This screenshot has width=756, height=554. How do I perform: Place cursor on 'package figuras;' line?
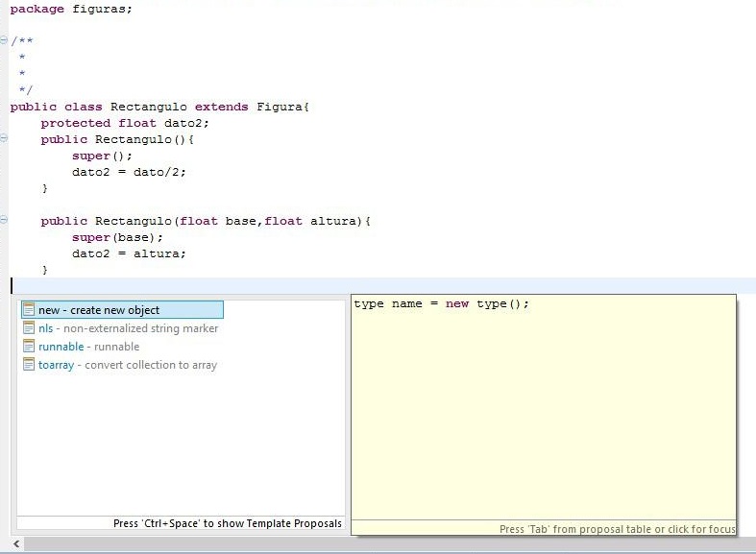coord(71,9)
